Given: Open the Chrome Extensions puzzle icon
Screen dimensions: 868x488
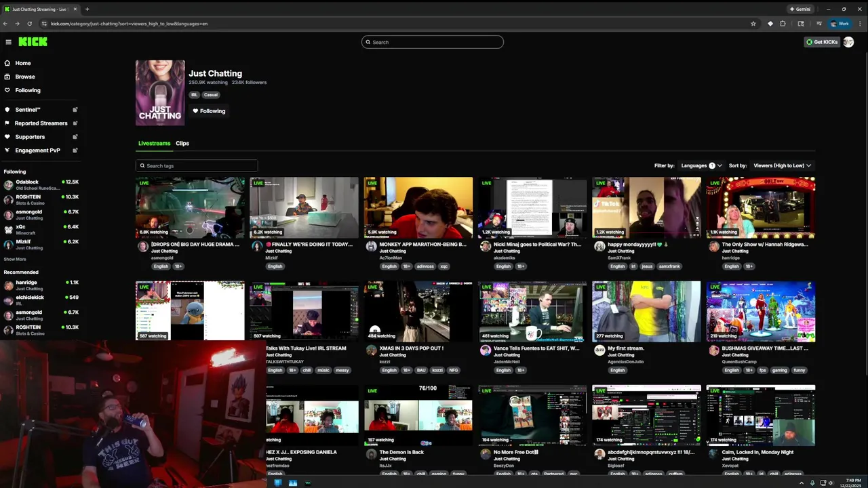Looking at the screenshot, I should point(783,24).
